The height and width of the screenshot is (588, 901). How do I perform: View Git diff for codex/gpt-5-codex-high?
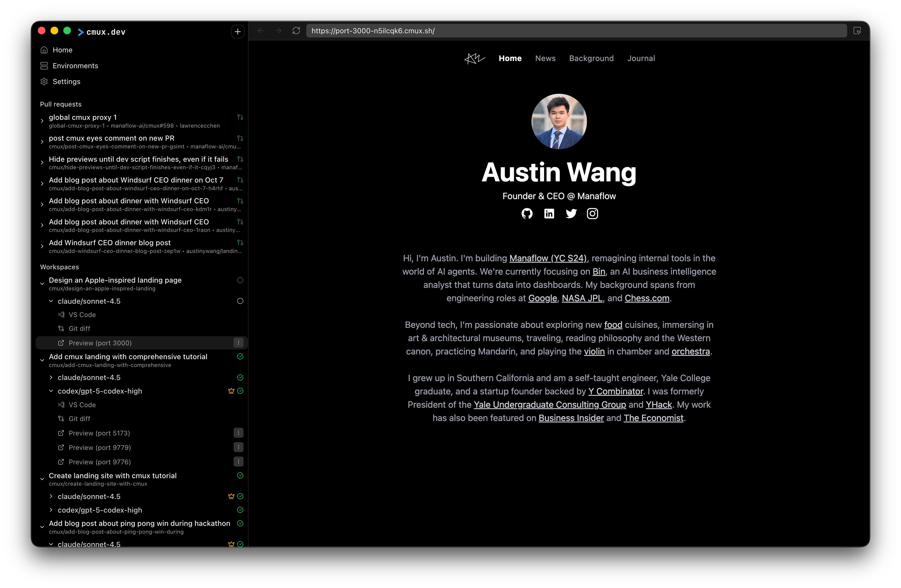pos(79,418)
